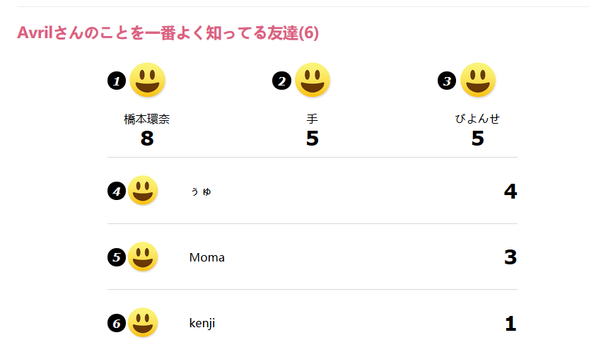
Task: Select the name びよんせ
Action: pyautogui.click(x=477, y=119)
